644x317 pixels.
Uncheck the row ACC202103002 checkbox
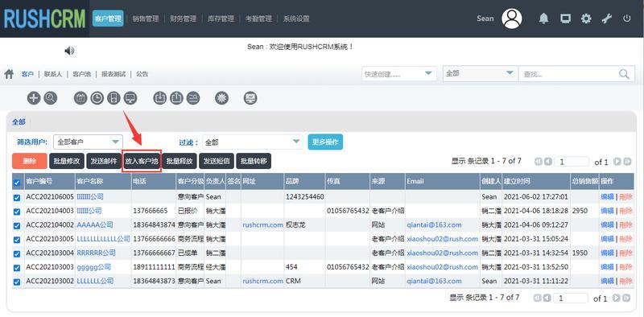(17, 282)
